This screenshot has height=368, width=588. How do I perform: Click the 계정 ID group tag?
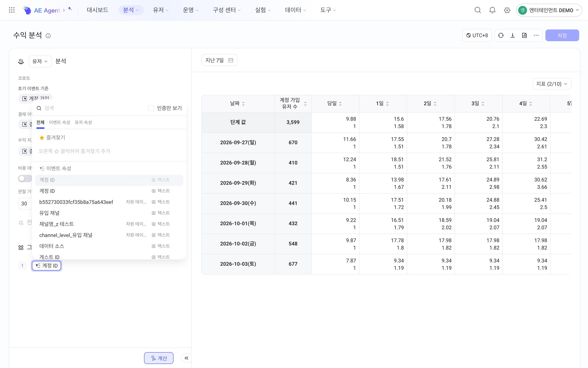point(46,266)
